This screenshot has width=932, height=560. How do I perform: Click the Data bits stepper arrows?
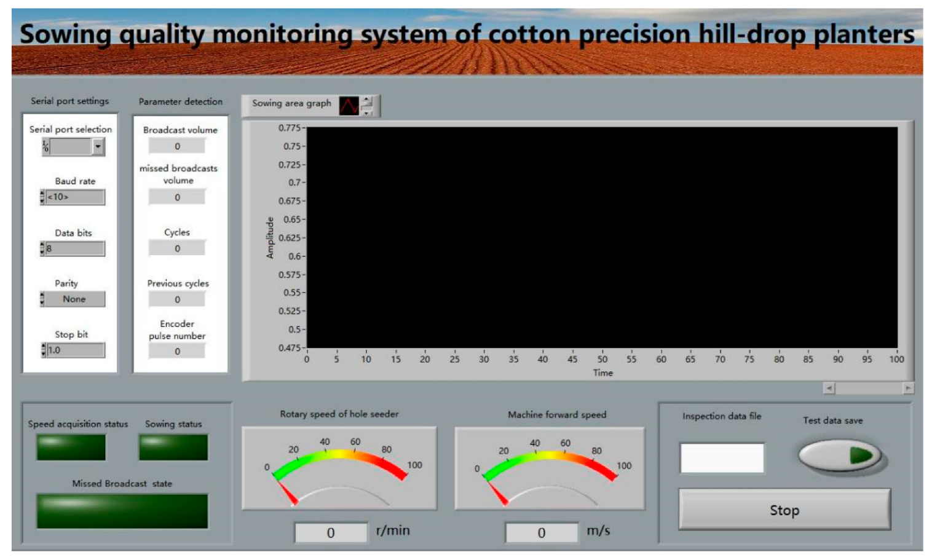point(42,249)
